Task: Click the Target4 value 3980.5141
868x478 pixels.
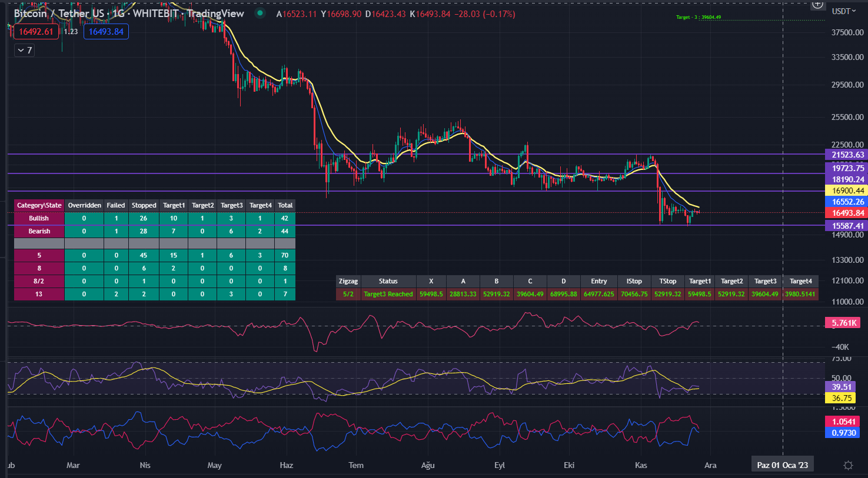Action: pos(801,294)
